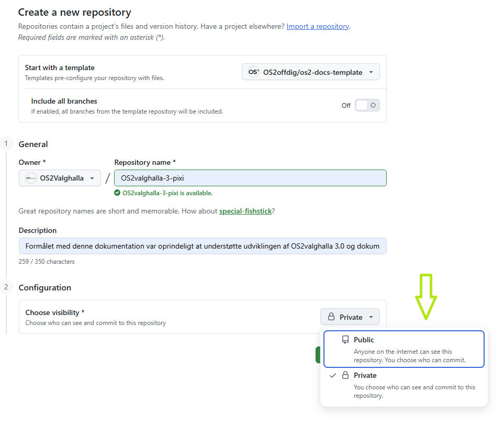The width and height of the screenshot is (504, 426).
Task: Click the lock icon beside Private option
Action: tap(345, 375)
